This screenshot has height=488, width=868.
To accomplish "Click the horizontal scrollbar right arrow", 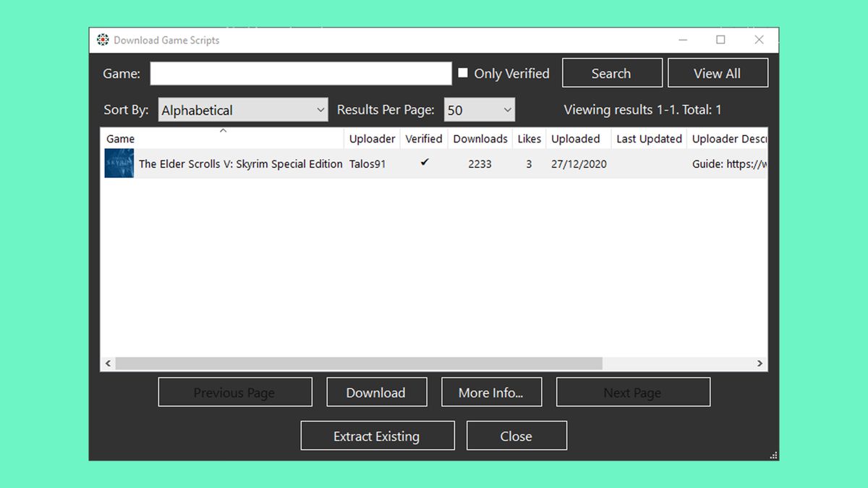I will pyautogui.click(x=760, y=364).
